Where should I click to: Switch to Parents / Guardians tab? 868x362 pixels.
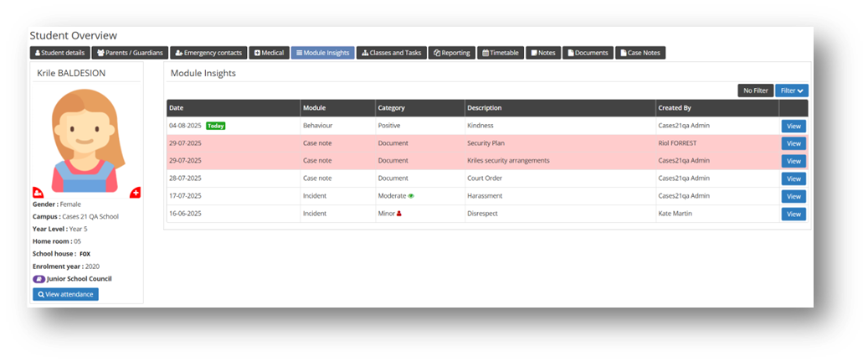(x=132, y=53)
